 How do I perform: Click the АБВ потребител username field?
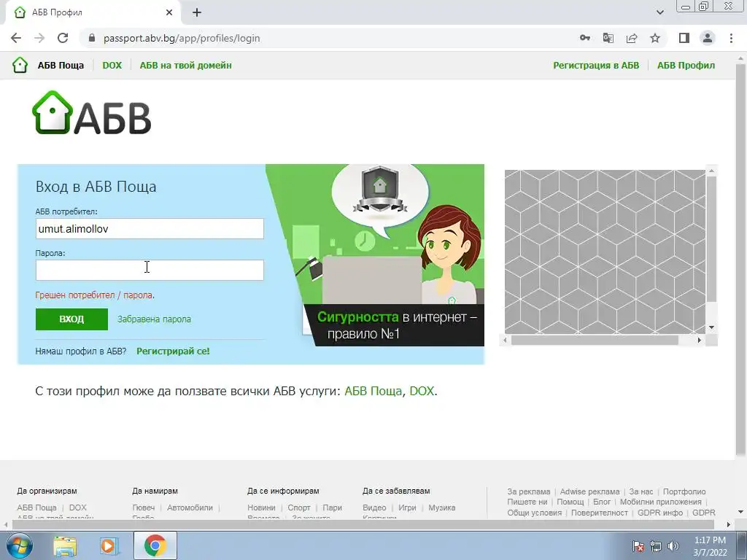150,228
